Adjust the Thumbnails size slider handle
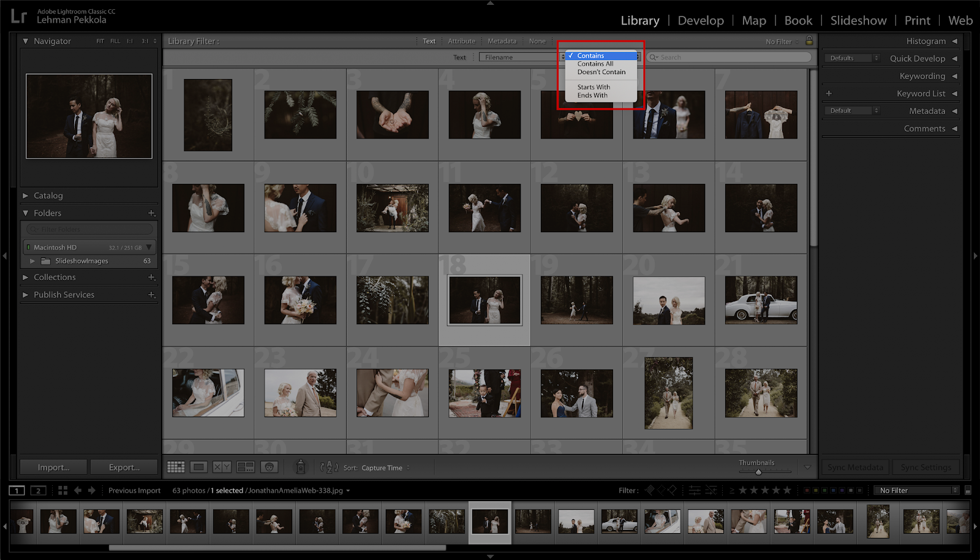Viewport: 980px width, 560px height. 758,472
